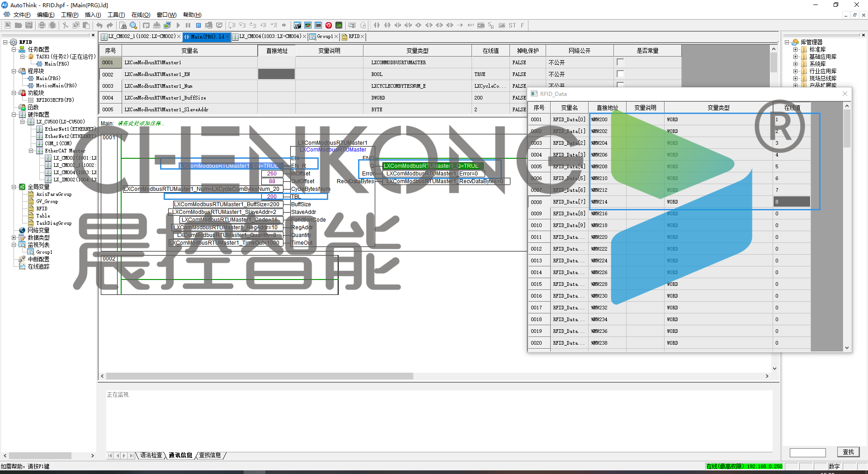The height and width of the screenshot is (474, 868).
Task: Open the 帮助(H) menu
Action: click(192, 15)
